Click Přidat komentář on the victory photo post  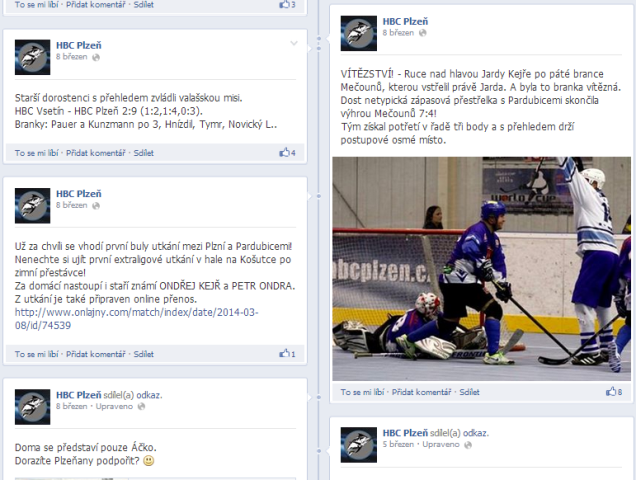click(x=421, y=392)
